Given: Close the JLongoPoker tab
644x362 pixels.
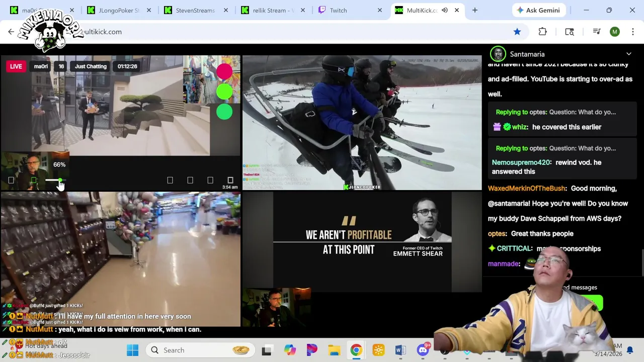Looking at the screenshot, I should (x=149, y=10).
